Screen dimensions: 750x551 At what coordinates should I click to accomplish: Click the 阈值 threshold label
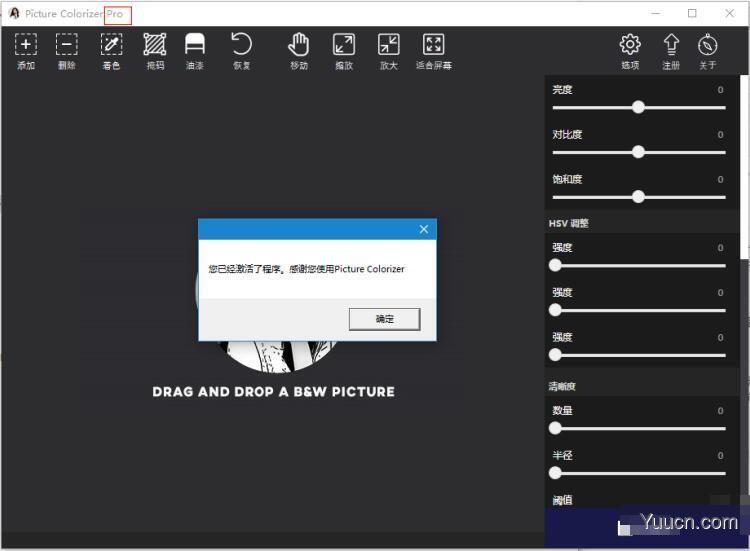coord(562,500)
